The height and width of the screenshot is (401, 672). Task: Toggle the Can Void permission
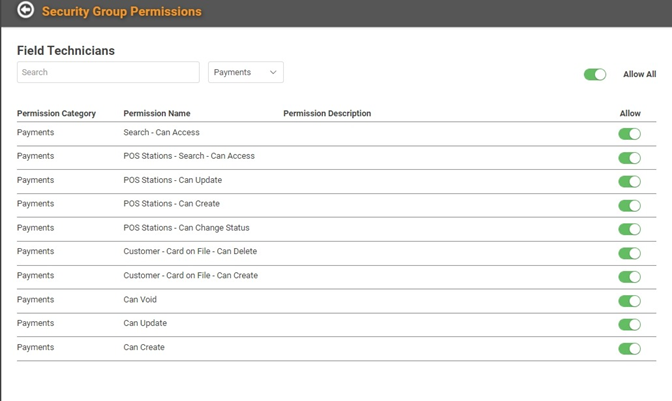click(x=630, y=301)
